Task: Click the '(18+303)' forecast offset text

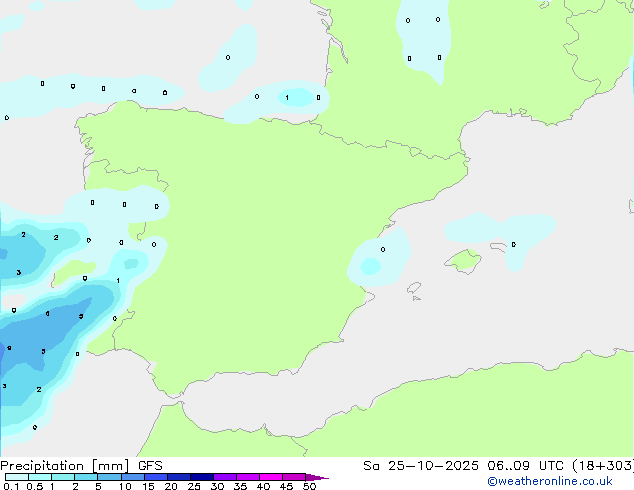Action: tap(603, 466)
